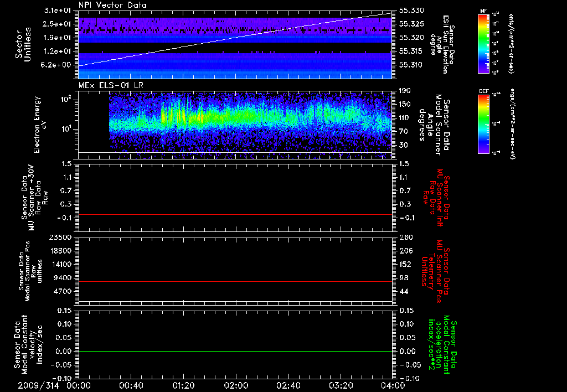Screen dimensions: 567x392
Task: Click the 2.5e+01 sector tick value
Action: (x=57, y=24)
